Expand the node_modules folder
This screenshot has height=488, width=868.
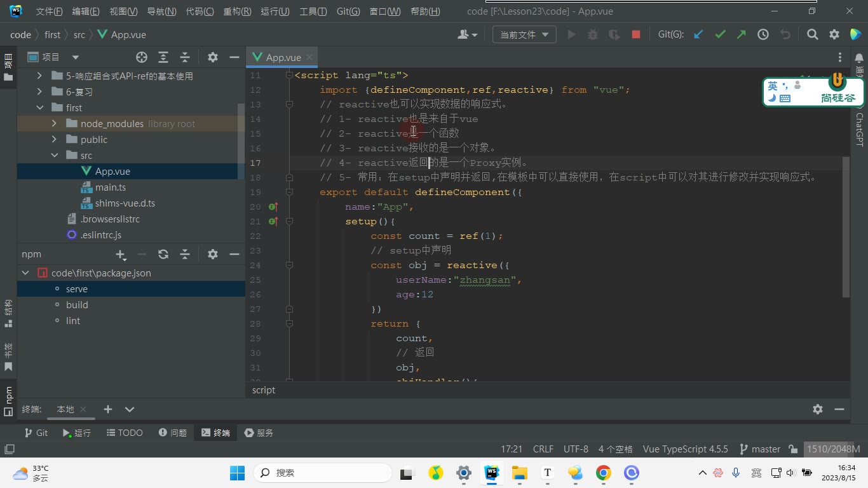click(x=55, y=124)
